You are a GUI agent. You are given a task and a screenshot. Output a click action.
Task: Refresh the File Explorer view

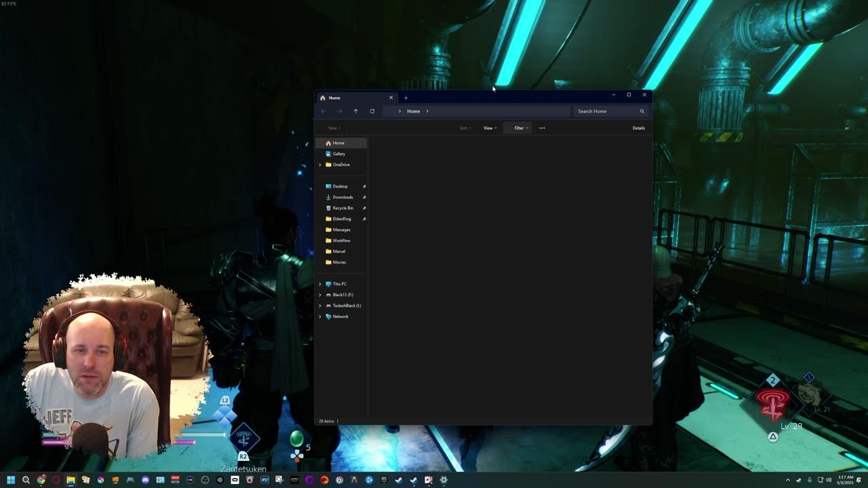coord(372,111)
